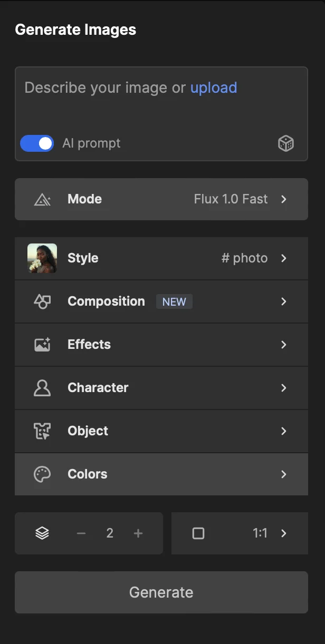This screenshot has width=325, height=644.
Task: Click the Style photo thumbnail
Action: tap(42, 258)
